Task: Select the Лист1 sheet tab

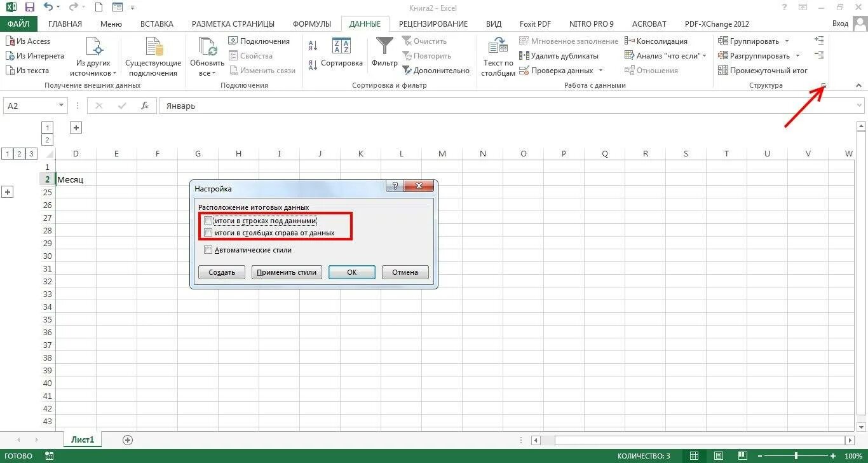Action: point(83,439)
